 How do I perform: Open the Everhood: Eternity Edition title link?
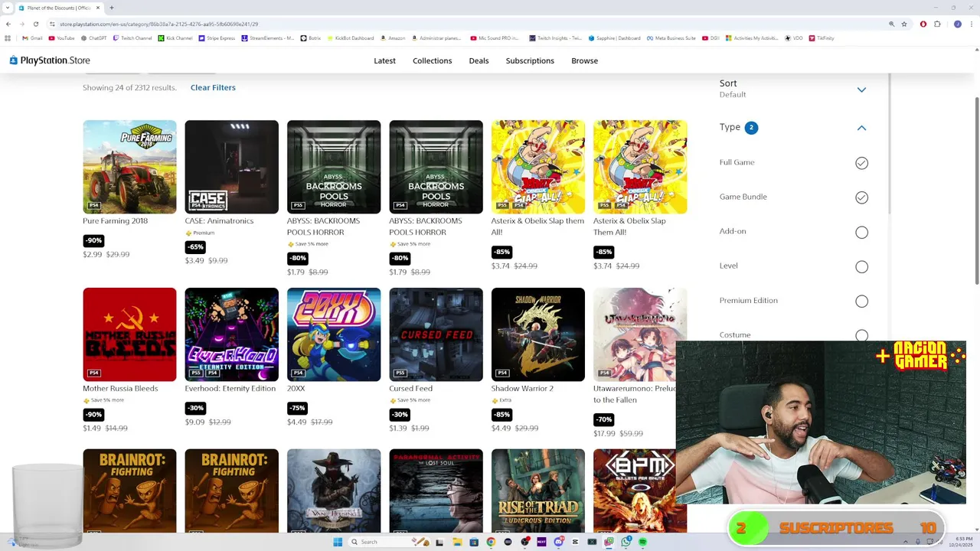coord(230,388)
